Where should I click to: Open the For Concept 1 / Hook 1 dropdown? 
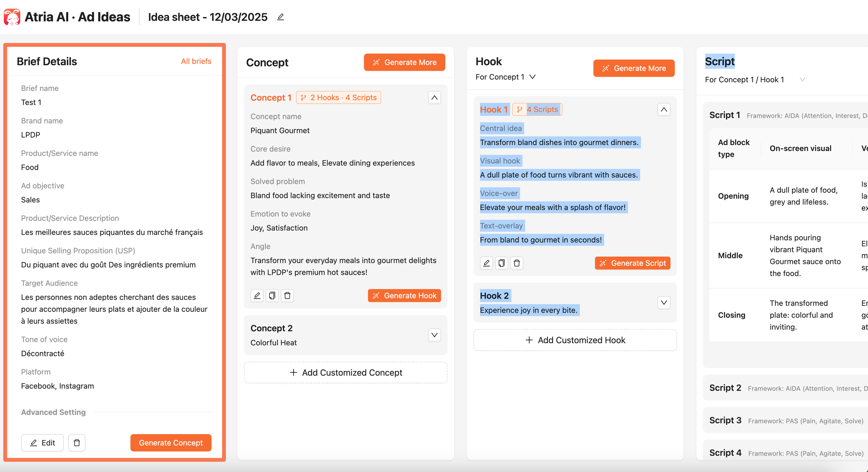pyautogui.click(x=755, y=80)
